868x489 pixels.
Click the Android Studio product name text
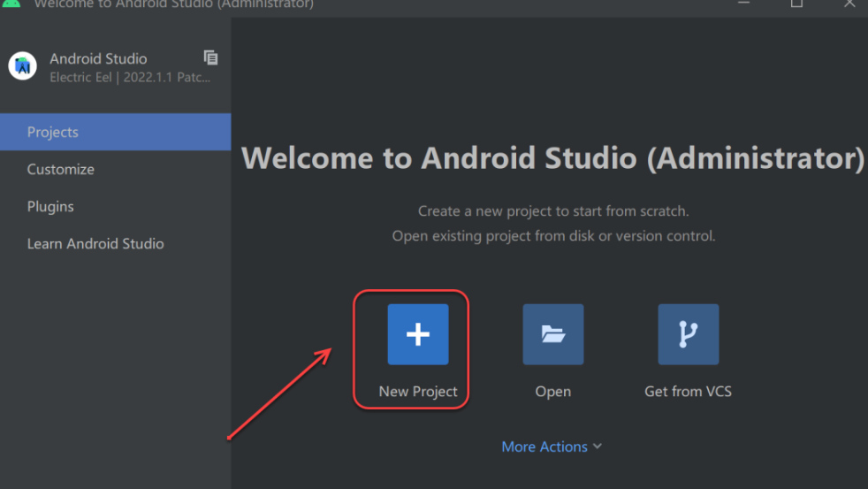[98, 58]
